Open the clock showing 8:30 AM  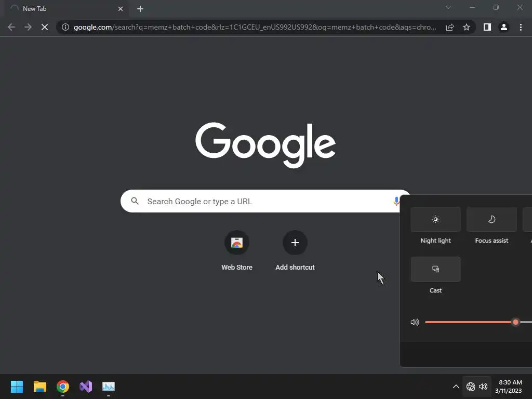(509, 387)
